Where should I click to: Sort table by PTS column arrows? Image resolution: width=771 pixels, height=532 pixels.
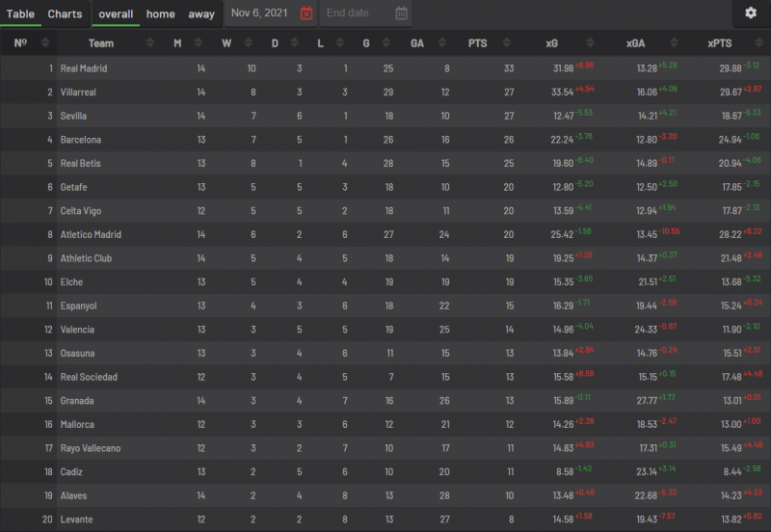tap(507, 42)
